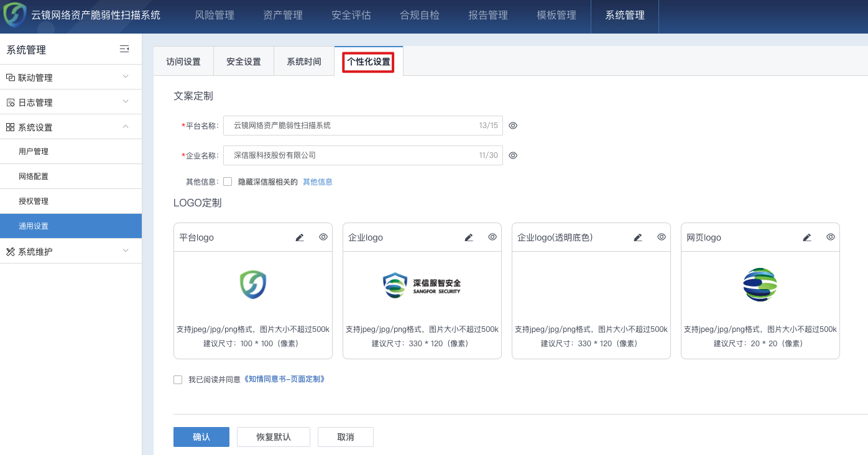The width and height of the screenshot is (868, 455).
Task: Switch to the 安全设置 tab
Action: [x=244, y=62]
